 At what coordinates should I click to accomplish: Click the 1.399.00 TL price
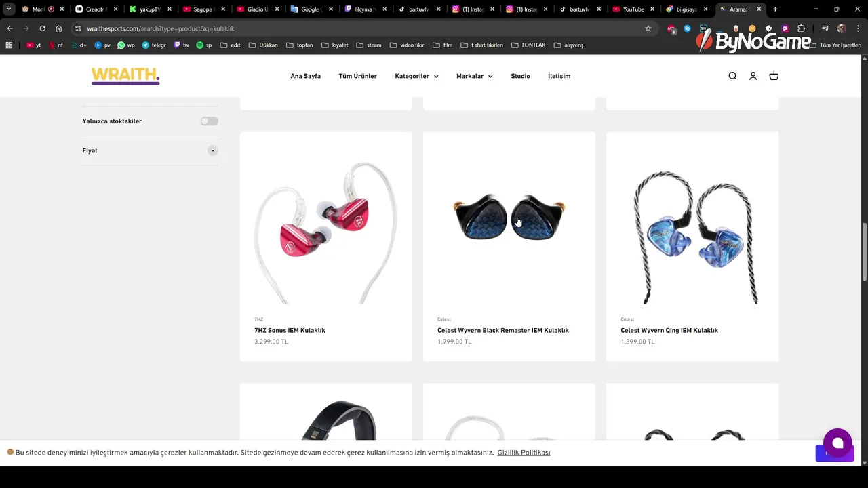[637, 342]
